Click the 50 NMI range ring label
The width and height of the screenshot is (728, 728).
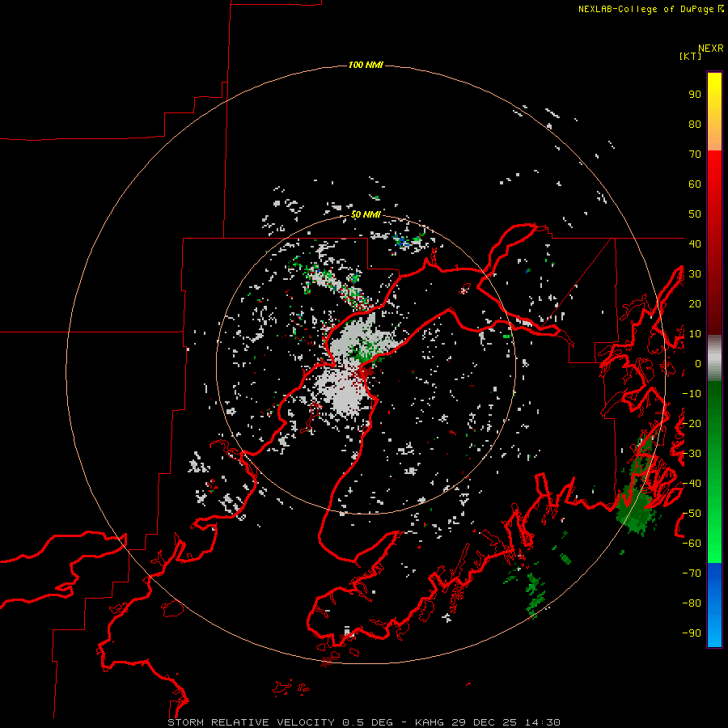(366, 214)
